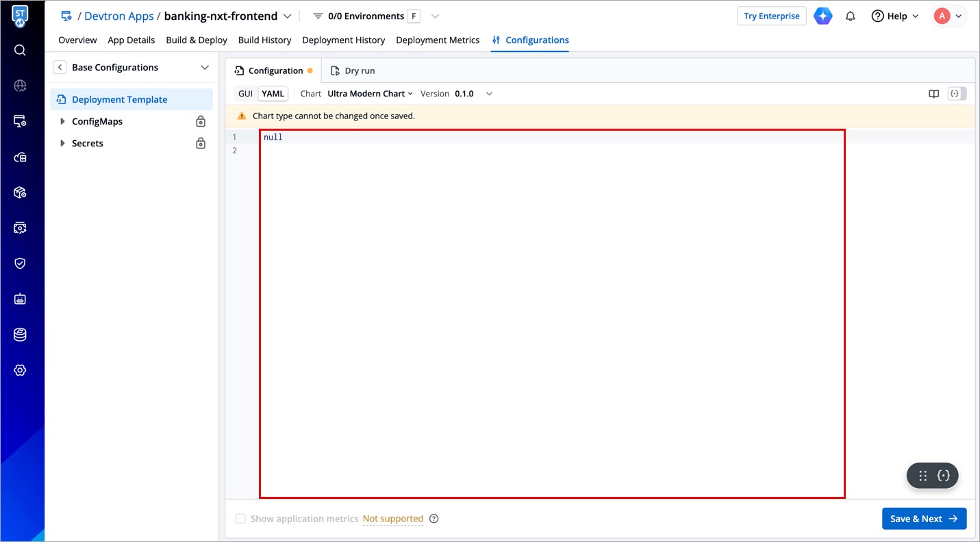Click the Secrets lock icon
Viewport: 980px width, 542px height.
click(x=201, y=144)
